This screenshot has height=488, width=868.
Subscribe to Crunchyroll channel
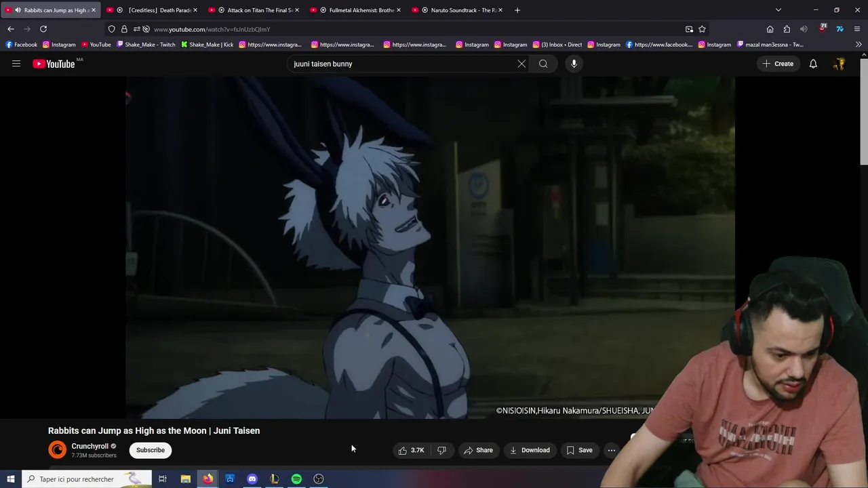coord(151,450)
